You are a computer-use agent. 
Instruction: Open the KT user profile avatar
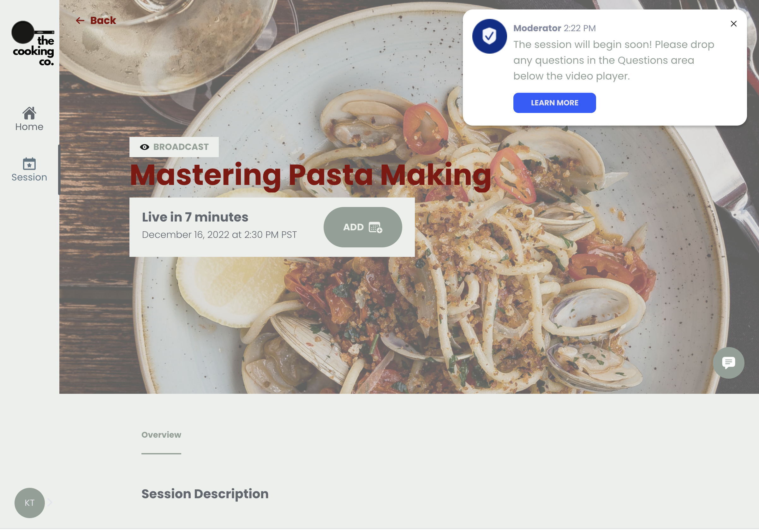pos(29,503)
